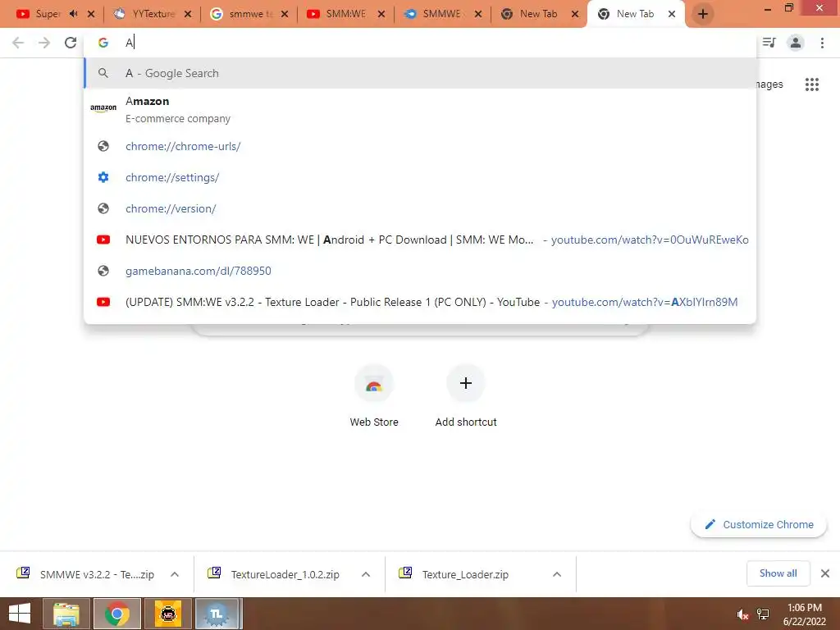This screenshot has width=840, height=630.
Task: Open the Windows Start menu
Action: point(20,614)
